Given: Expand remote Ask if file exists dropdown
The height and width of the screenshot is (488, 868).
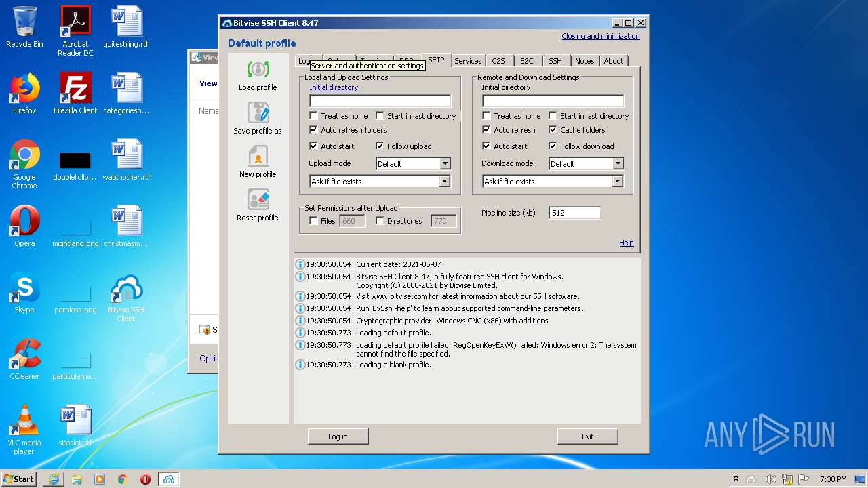Looking at the screenshot, I should pyautogui.click(x=553, y=182).
